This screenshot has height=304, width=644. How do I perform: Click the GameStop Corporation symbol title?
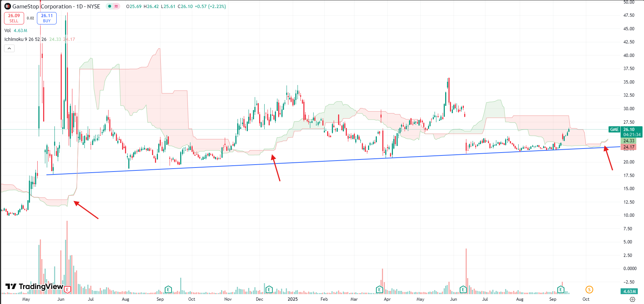click(x=56, y=6)
